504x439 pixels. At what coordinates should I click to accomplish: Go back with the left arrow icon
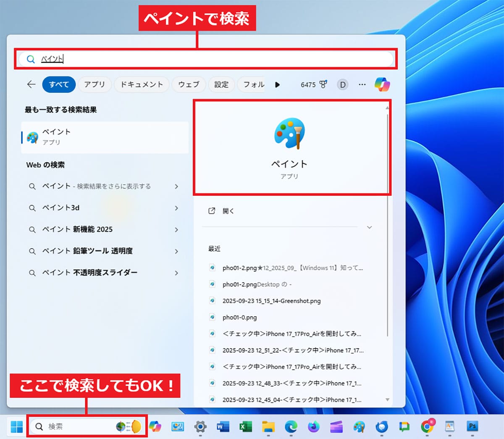pos(31,84)
